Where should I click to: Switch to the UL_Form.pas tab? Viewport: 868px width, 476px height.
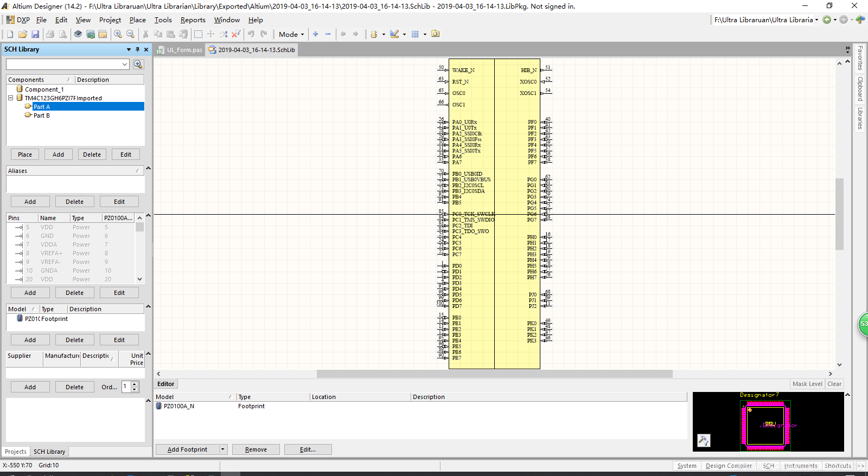click(180, 50)
